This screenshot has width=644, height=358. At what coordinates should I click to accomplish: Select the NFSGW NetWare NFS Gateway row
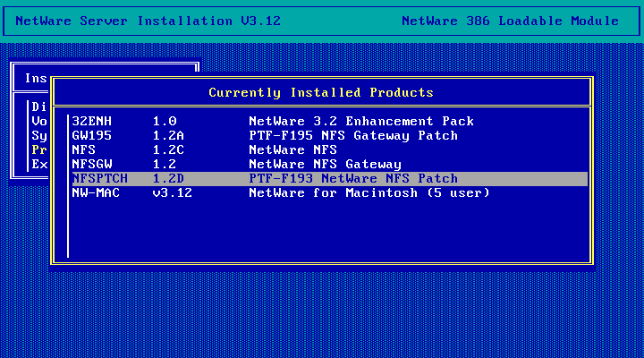tap(329, 165)
